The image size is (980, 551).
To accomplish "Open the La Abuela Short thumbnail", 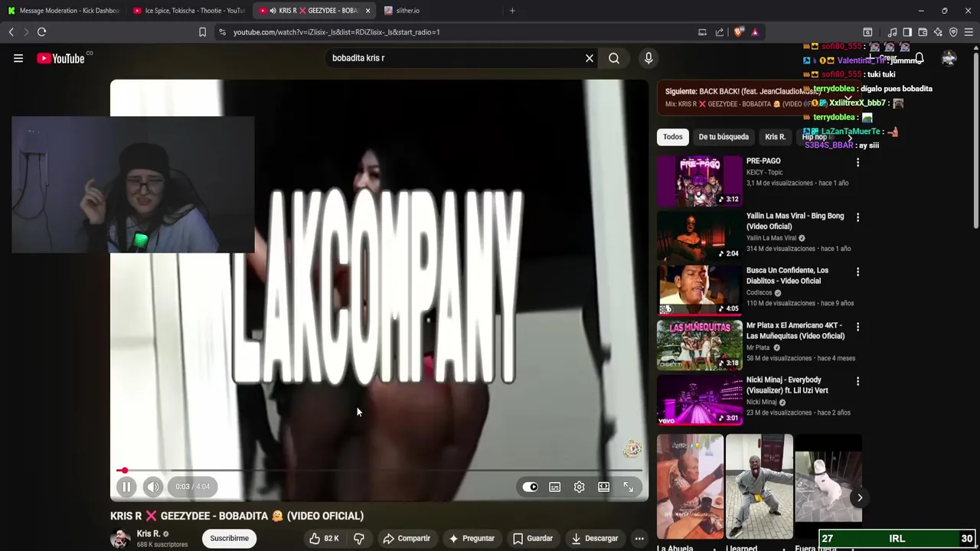I will pyautogui.click(x=690, y=487).
